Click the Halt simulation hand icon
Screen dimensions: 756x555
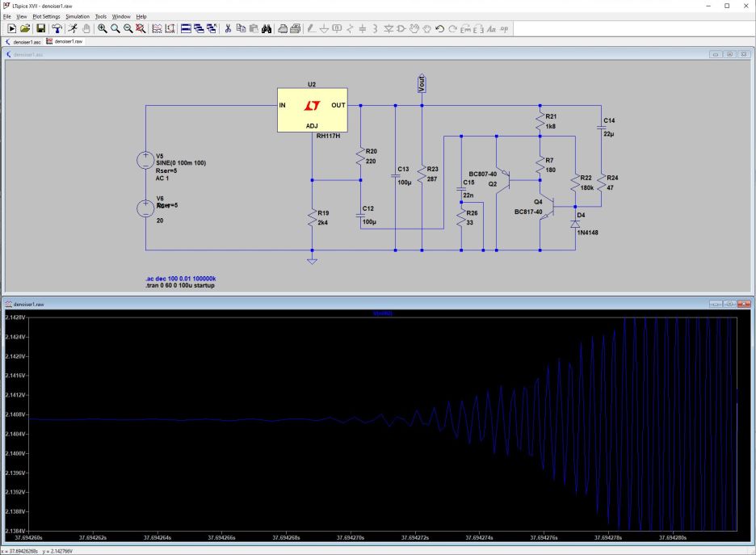(86, 29)
